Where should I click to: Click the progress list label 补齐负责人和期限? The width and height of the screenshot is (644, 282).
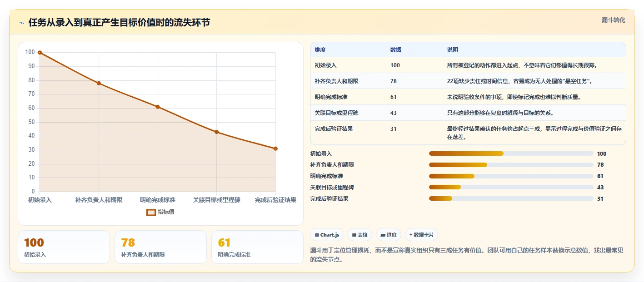(x=332, y=165)
